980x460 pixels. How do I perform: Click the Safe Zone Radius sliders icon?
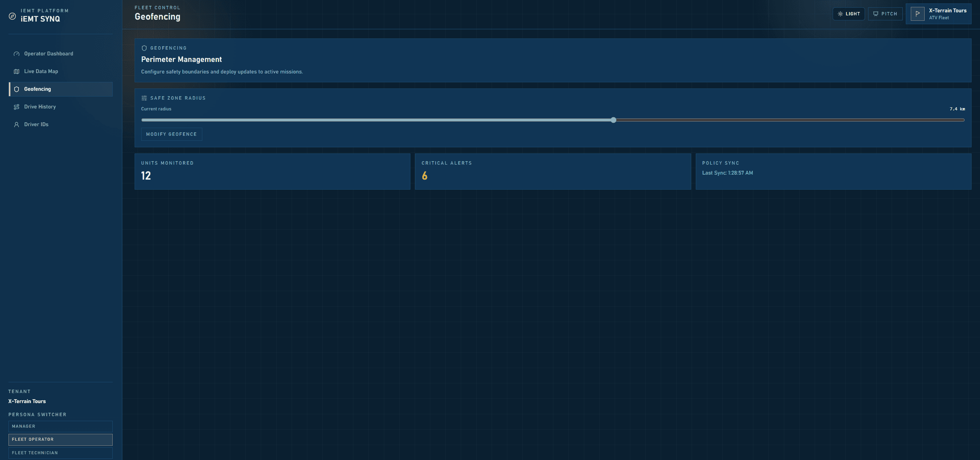click(x=144, y=98)
